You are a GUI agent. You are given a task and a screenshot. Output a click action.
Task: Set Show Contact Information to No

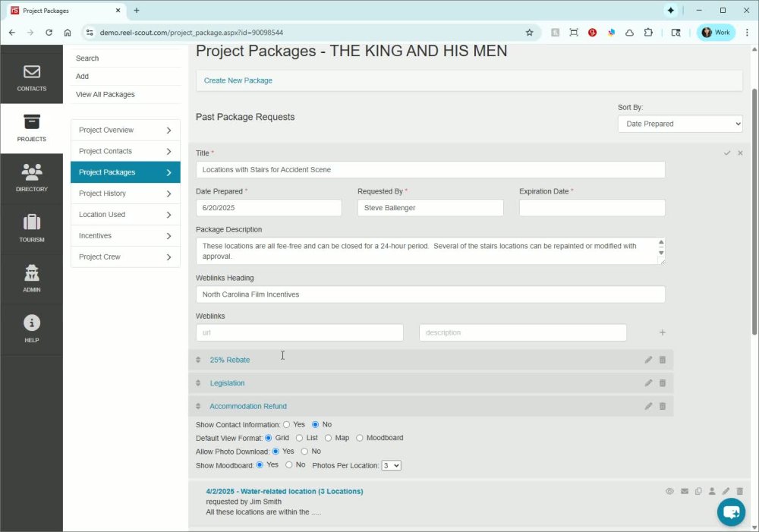[x=315, y=424]
